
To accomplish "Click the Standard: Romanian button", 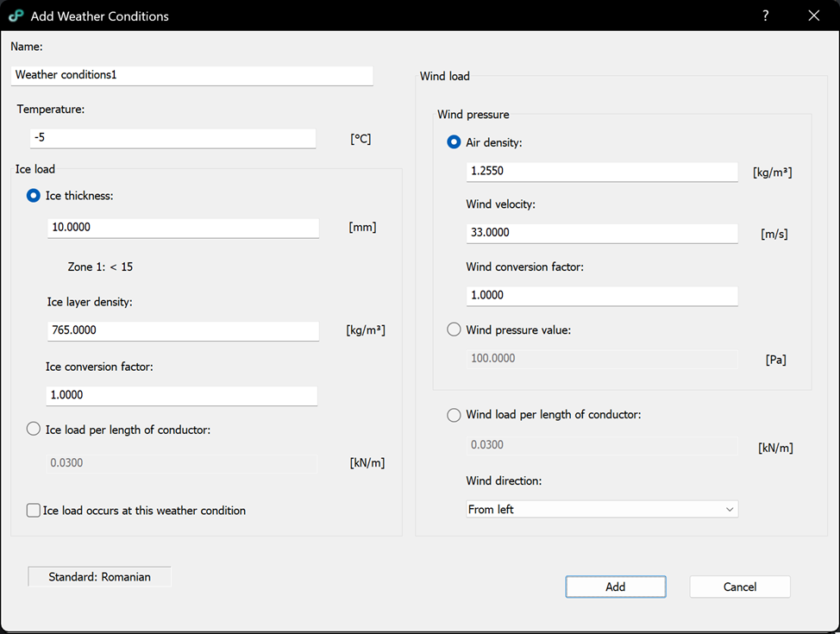I will 99,577.
